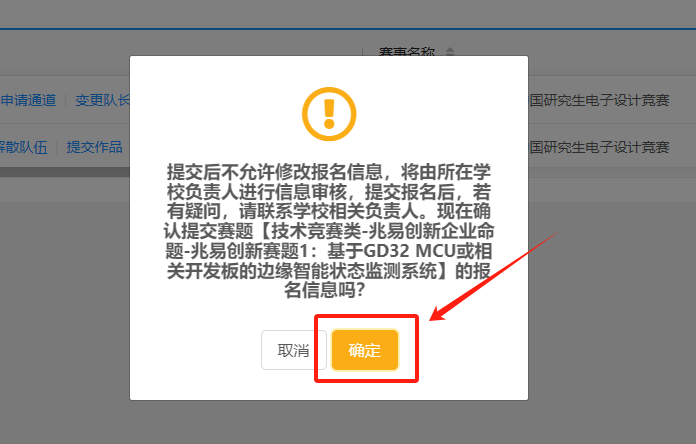Click the divider between 申请通道 and 变更队长
The image size is (696, 444).
pos(65,100)
